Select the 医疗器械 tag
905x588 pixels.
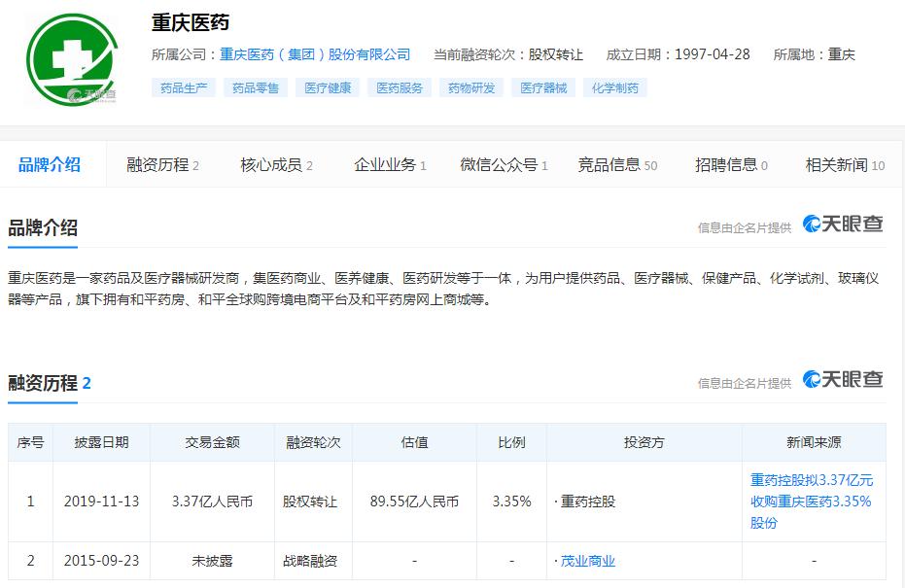click(x=543, y=87)
